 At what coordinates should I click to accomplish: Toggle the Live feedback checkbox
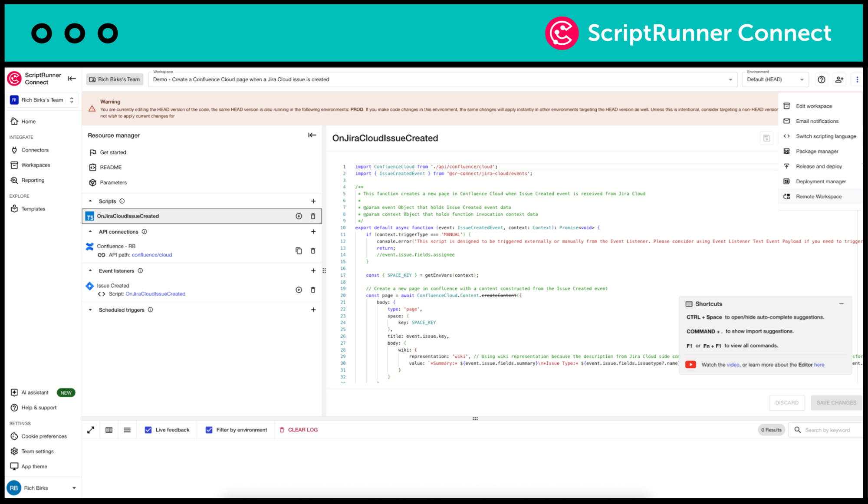148,430
